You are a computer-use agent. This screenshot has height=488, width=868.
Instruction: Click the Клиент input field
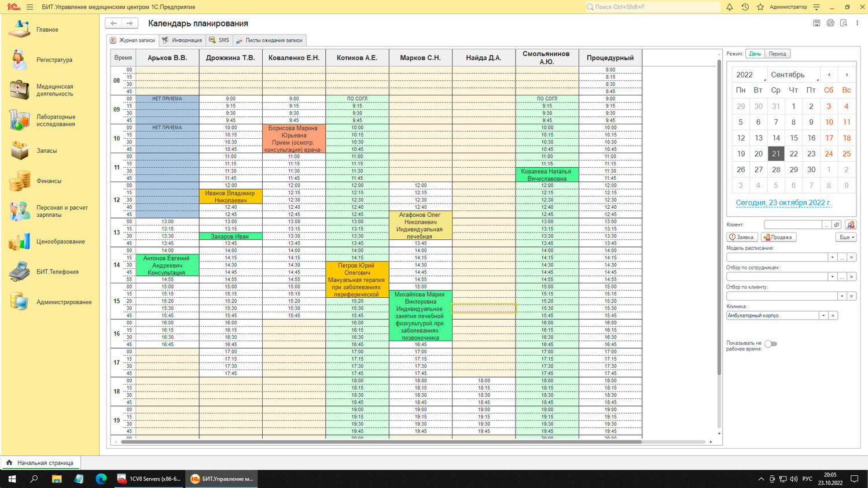793,224
